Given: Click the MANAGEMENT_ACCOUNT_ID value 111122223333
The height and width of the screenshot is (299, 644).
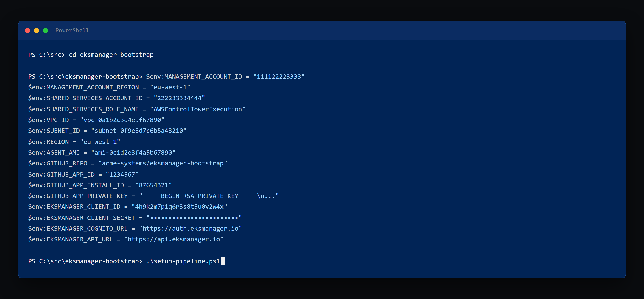Looking at the screenshot, I should [279, 76].
